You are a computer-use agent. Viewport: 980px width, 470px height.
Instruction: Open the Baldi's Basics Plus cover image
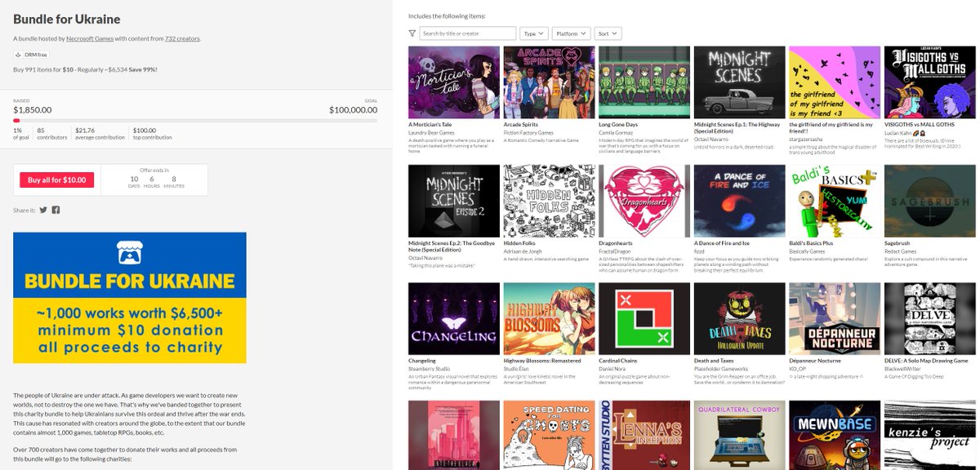point(835,201)
